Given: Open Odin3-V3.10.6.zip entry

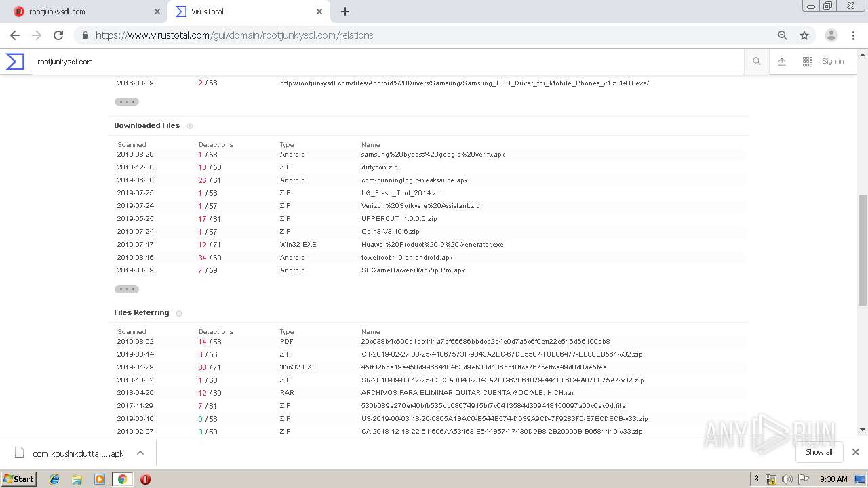Looking at the screenshot, I should [390, 232].
